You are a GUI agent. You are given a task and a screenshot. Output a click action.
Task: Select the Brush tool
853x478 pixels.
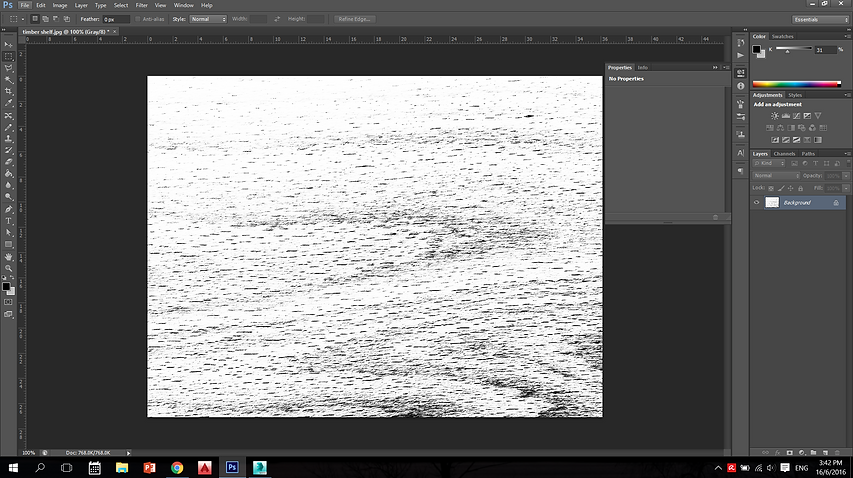click(9, 127)
